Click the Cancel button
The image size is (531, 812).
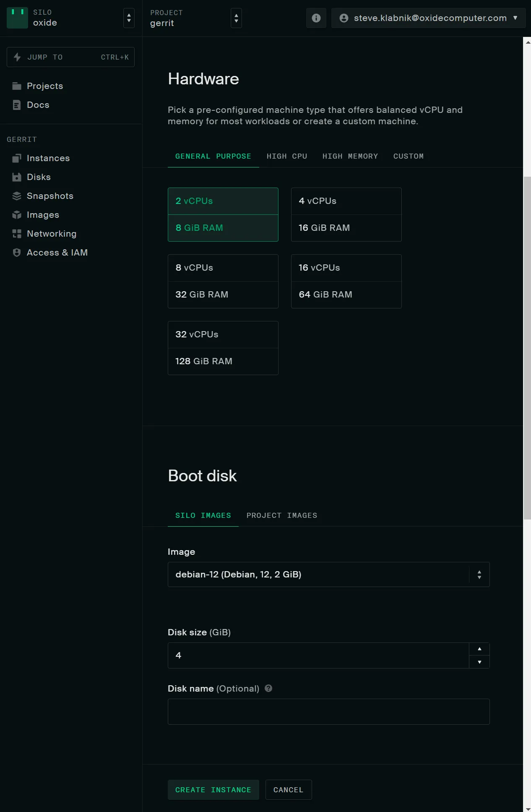pyautogui.click(x=289, y=790)
